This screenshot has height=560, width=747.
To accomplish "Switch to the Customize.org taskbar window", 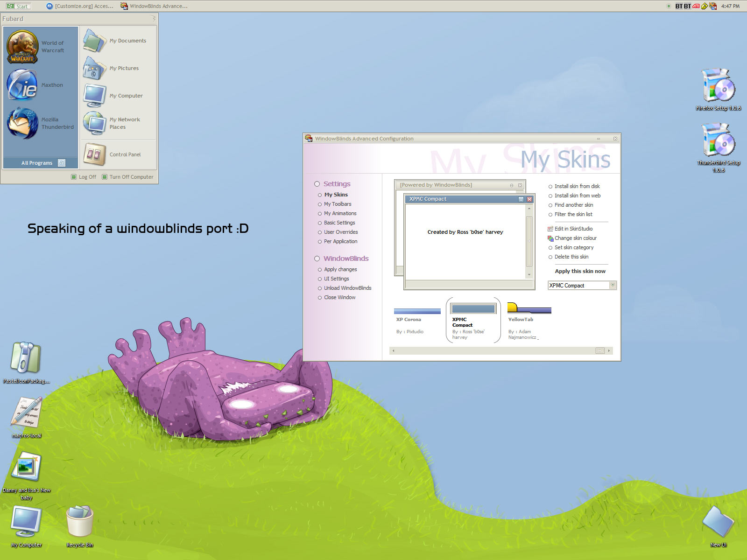I will 80,6.
